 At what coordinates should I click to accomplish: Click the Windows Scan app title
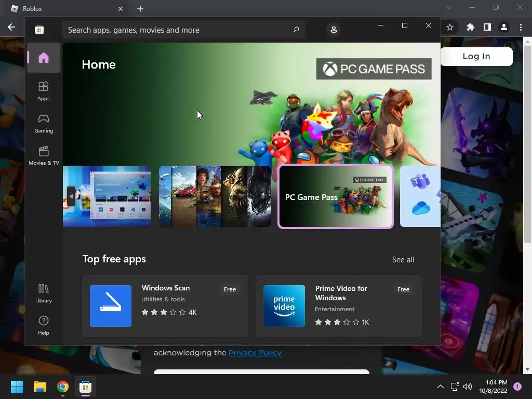pos(166,288)
